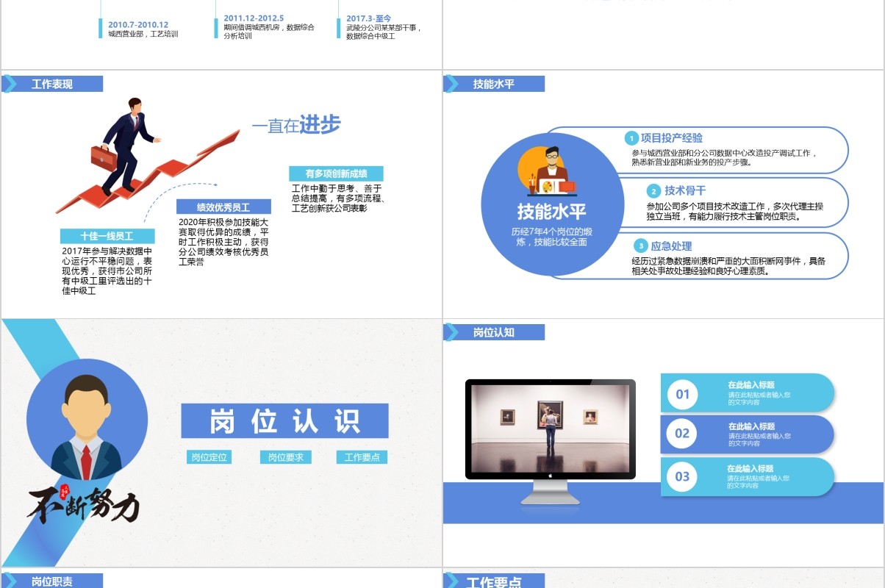This screenshot has width=885, height=588.
Task: Select the paragraph starting 参加公司多个项目技术改造
Action: tap(735, 212)
